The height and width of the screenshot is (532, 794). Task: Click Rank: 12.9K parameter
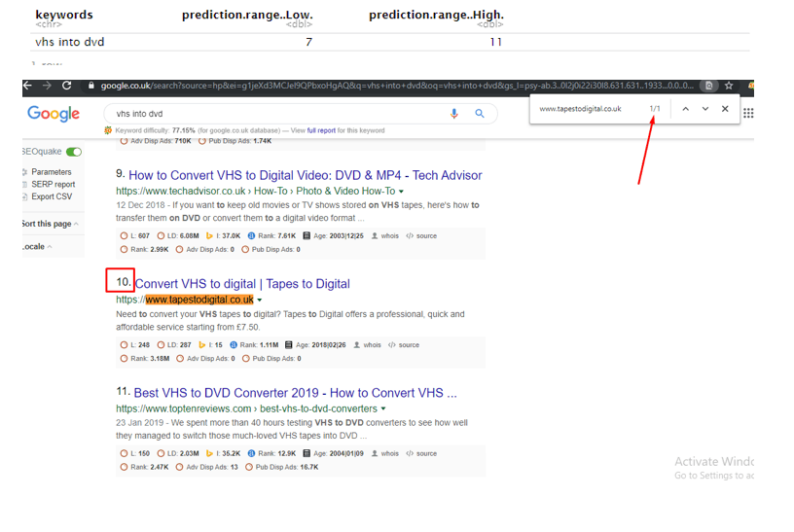pyautogui.click(x=271, y=453)
